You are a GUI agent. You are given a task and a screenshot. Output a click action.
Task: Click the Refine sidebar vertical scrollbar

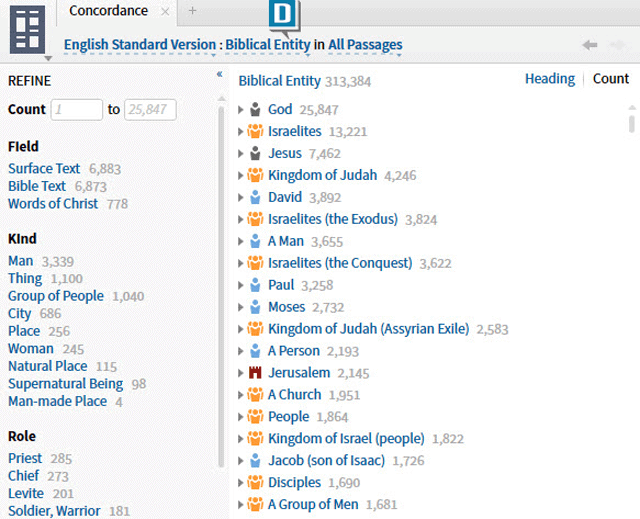coord(222,286)
